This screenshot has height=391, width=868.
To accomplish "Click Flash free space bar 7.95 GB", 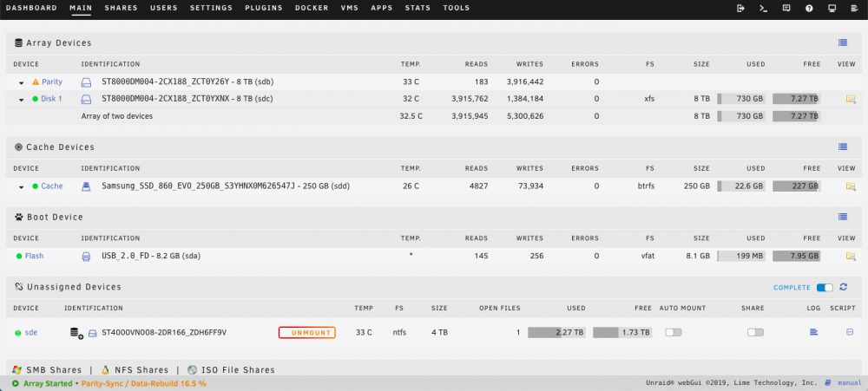I will pyautogui.click(x=797, y=256).
